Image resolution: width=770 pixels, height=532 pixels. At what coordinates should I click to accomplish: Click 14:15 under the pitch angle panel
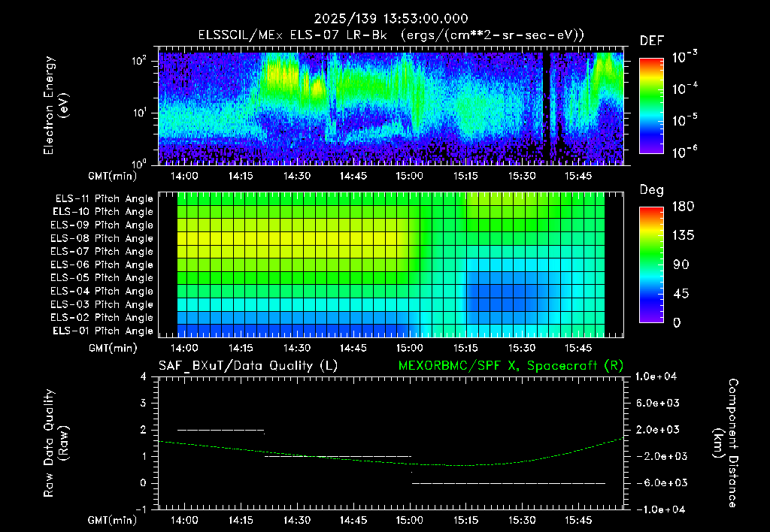(x=241, y=348)
